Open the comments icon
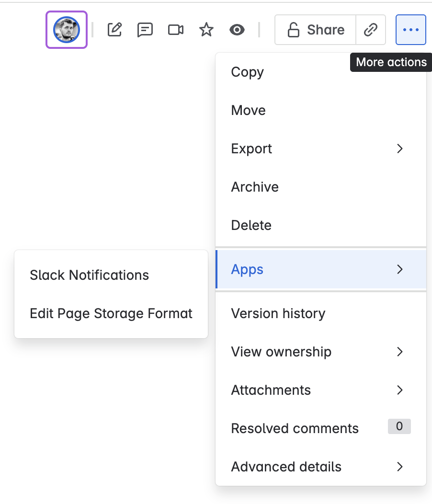 145,30
